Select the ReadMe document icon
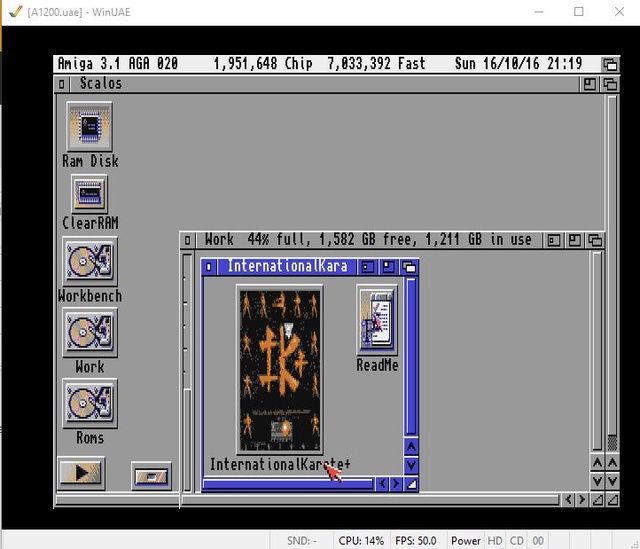The image size is (640, 549). coord(377,320)
